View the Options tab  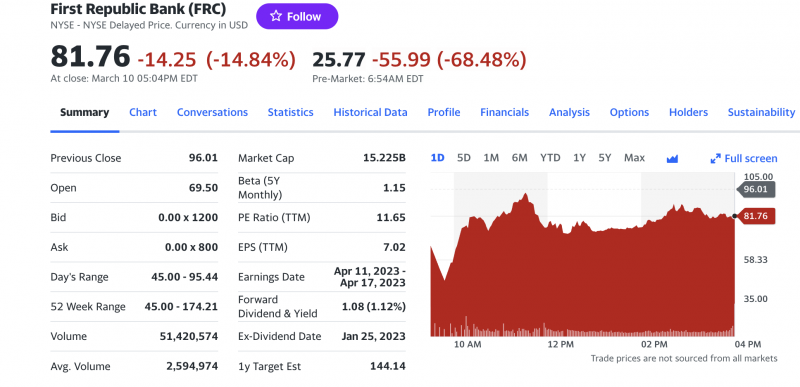pos(629,112)
